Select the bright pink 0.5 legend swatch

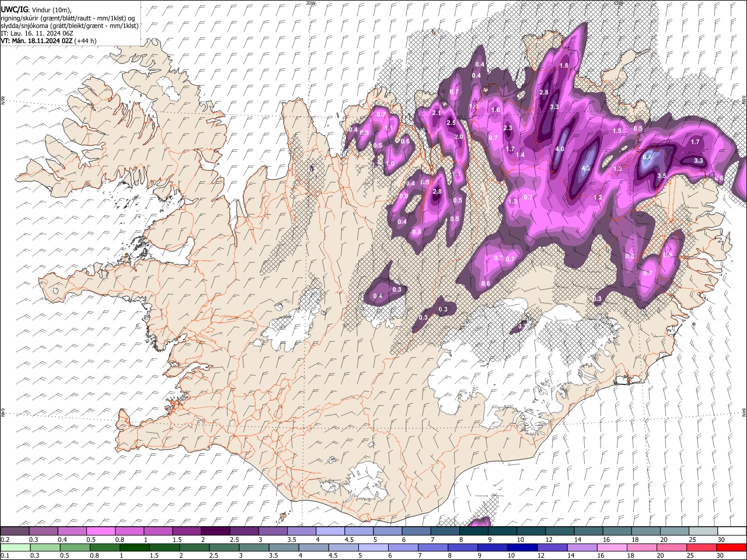(x=100, y=531)
